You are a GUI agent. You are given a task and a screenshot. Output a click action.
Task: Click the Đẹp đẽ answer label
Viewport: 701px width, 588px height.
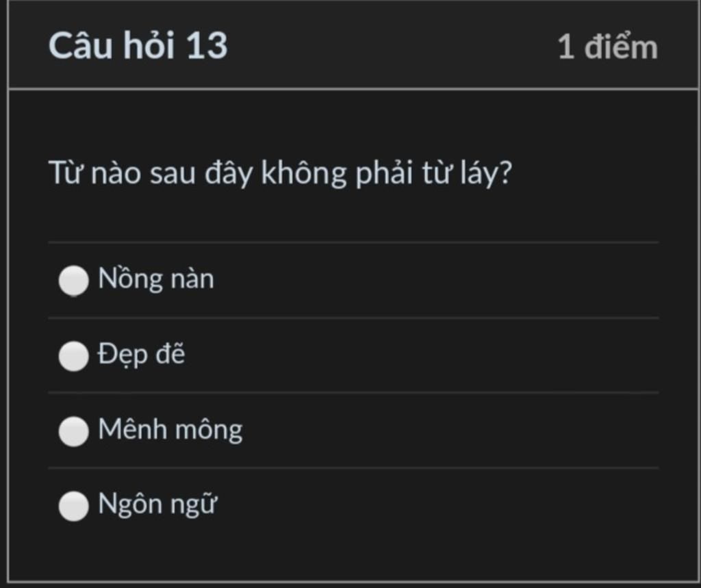[x=142, y=355]
